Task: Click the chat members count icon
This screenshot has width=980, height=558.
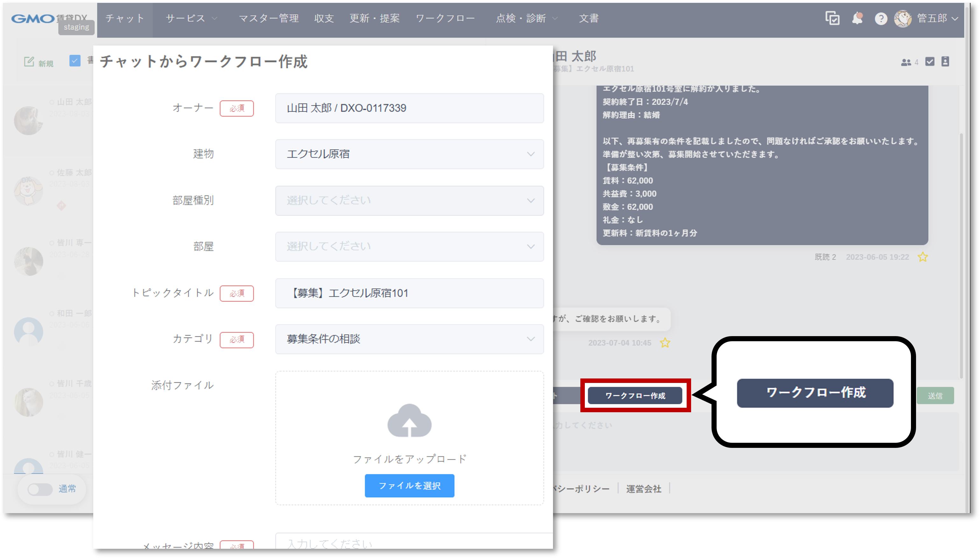Action: click(906, 62)
